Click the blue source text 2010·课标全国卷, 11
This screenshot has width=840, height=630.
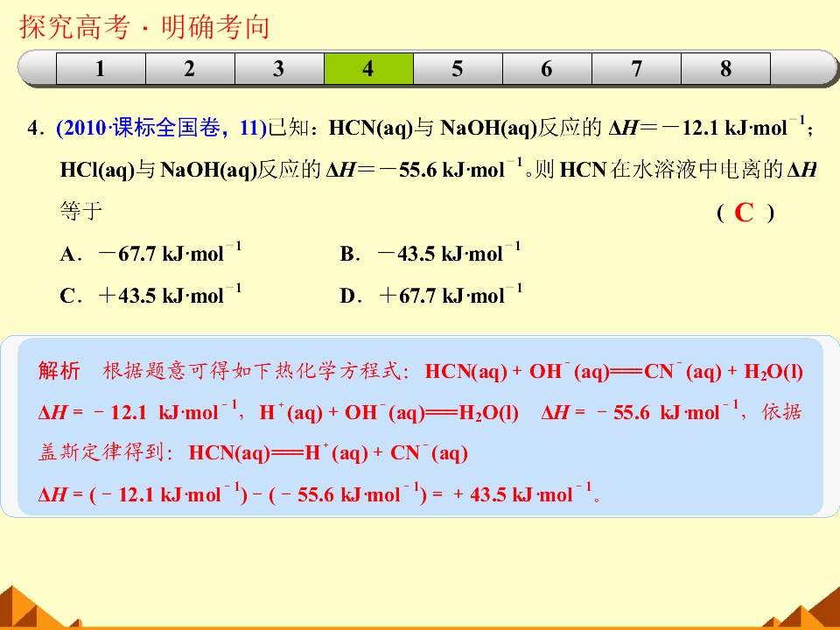[161, 128]
